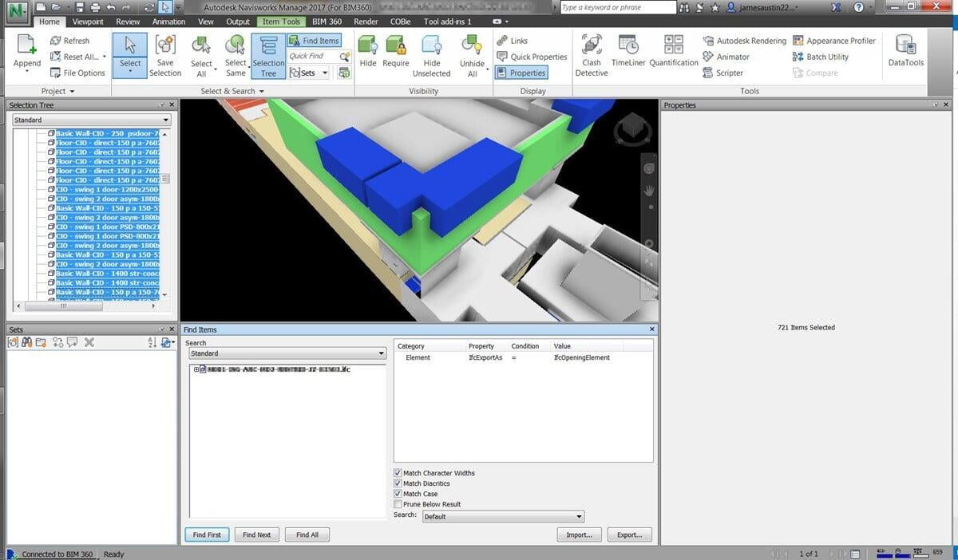The image size is (958, 560).
Task: Open the Animator tool
Action: pos(726,57)
